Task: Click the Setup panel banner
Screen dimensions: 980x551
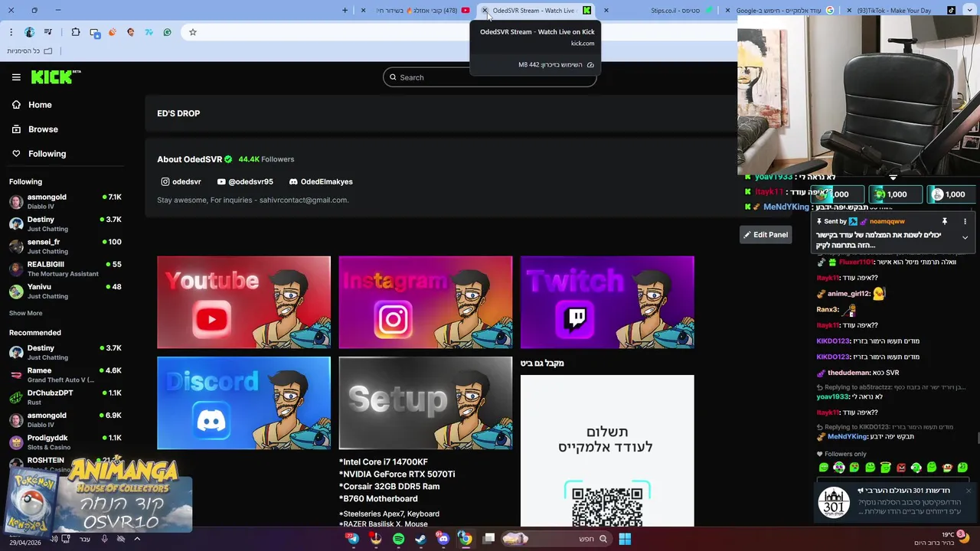Action: 426,403
